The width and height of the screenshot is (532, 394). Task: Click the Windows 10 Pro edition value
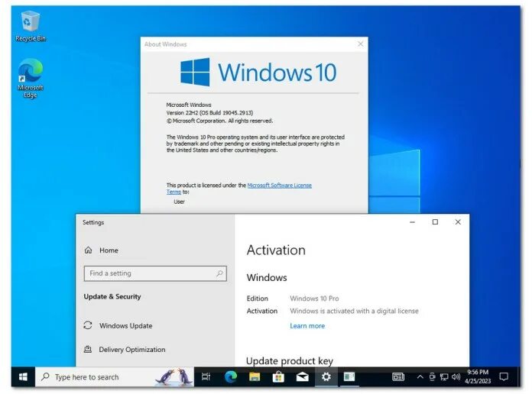coord(314,299)
